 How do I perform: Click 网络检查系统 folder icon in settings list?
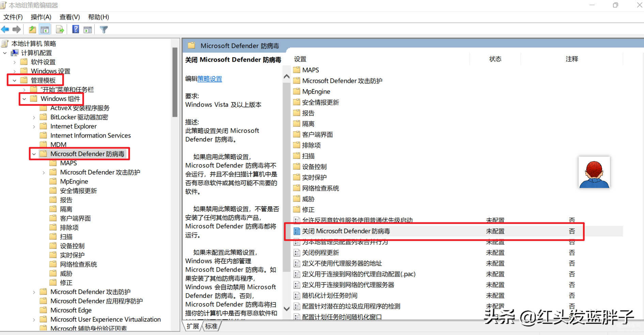(297, 188)
